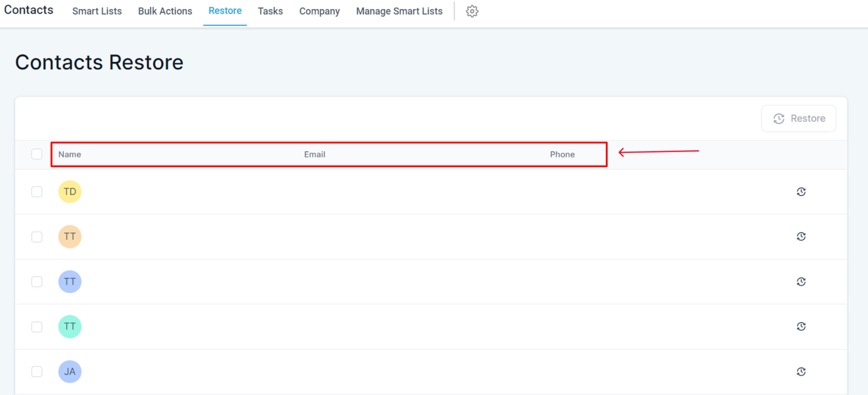Restore the orange TT contact via row icon

pos(801,237)
